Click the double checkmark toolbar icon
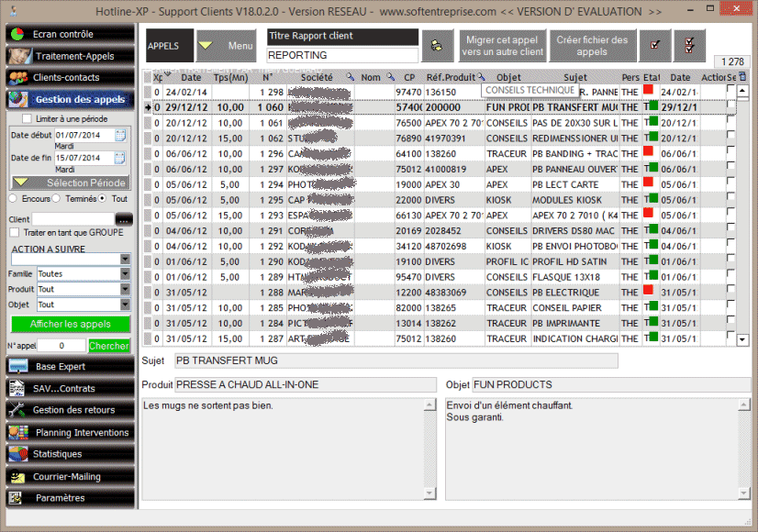This screenshot has height=532, width=758. pos(689,46)
